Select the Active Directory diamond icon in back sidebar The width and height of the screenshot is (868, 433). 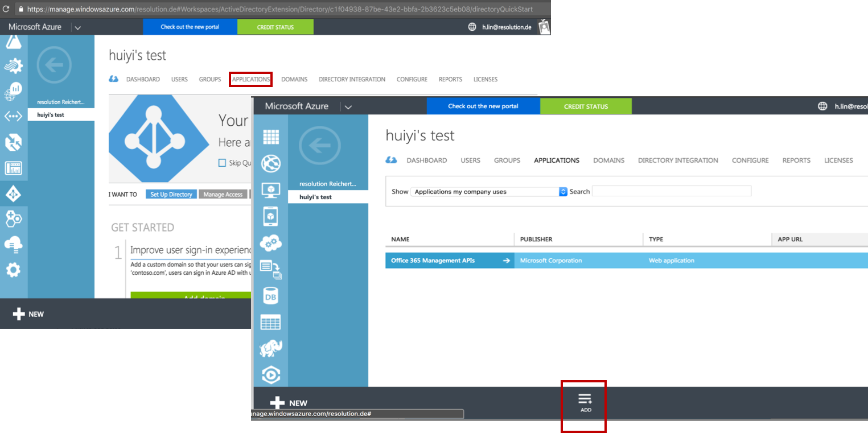[14, 194]
